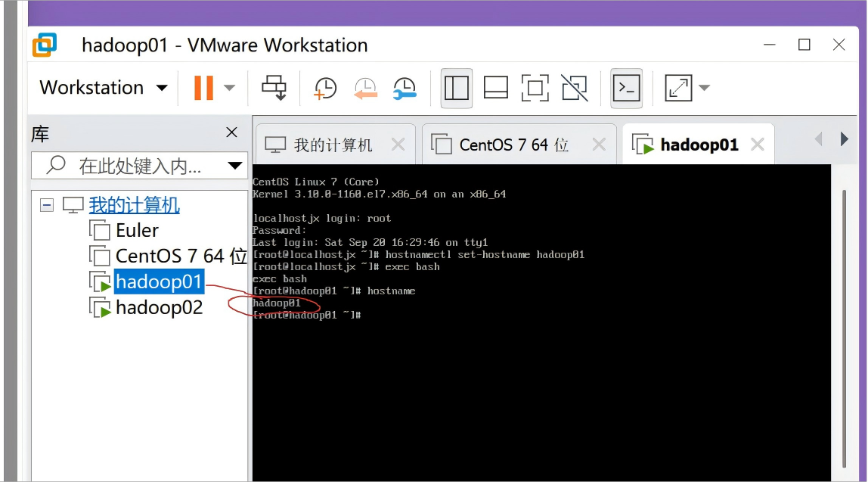Close the hadoop01 tab
Screen dimensions: 868x482
pos(758,145)
